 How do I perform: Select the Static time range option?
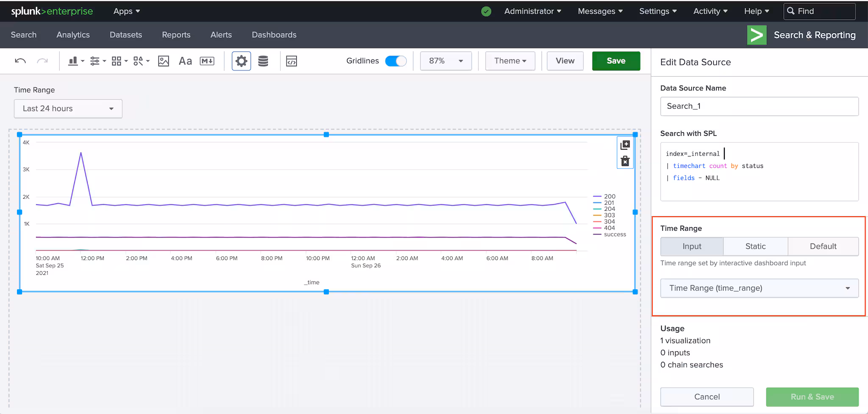point(755,246)
